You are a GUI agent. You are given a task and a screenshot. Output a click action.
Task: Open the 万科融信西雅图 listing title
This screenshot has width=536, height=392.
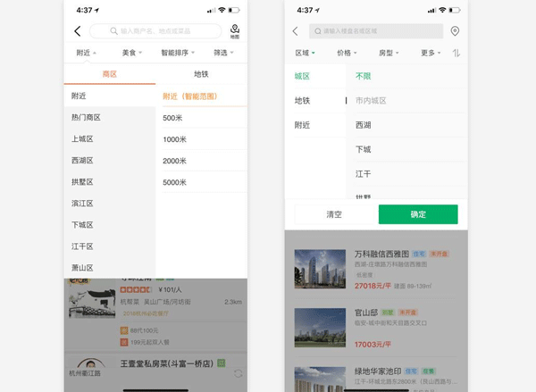tap(381, 254)
